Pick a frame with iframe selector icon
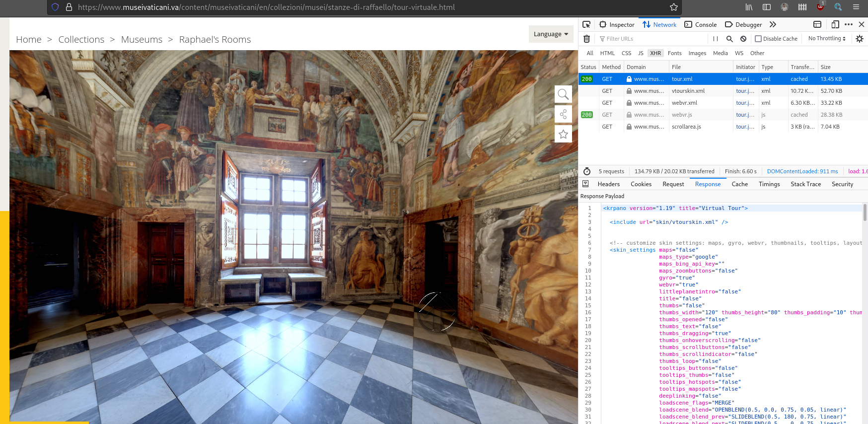The height and width of the screenshot is (424, 868). pyautogui.click(x=817, y=24)
